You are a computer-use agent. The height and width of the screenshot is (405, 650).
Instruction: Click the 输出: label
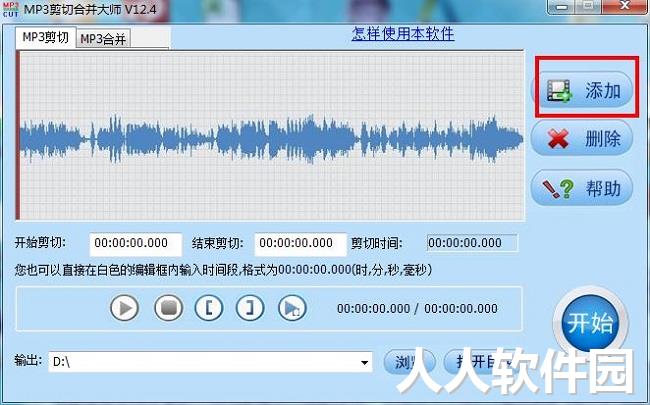tap(28, 360)
